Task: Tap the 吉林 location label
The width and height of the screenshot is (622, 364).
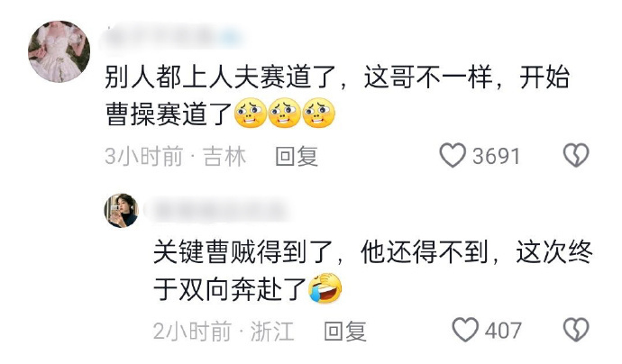Action: point(224,156)
